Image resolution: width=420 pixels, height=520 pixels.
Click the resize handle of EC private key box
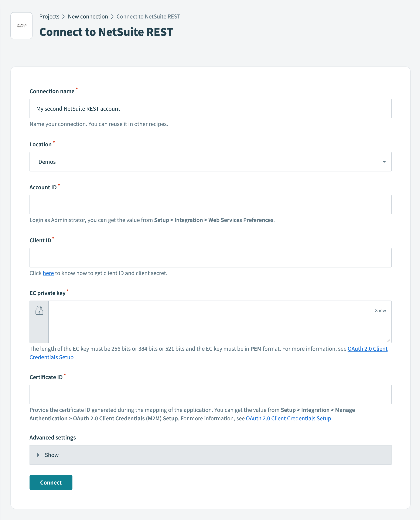(388, 340)
